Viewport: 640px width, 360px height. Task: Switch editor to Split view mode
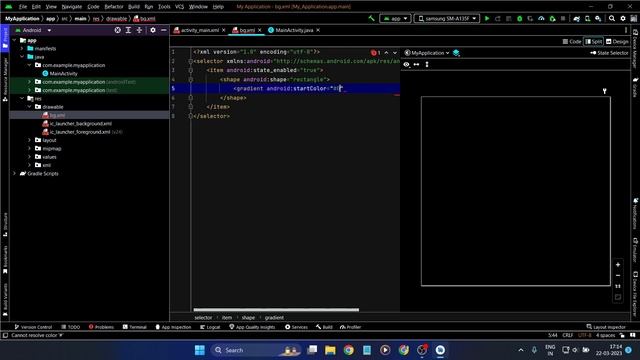594,42
